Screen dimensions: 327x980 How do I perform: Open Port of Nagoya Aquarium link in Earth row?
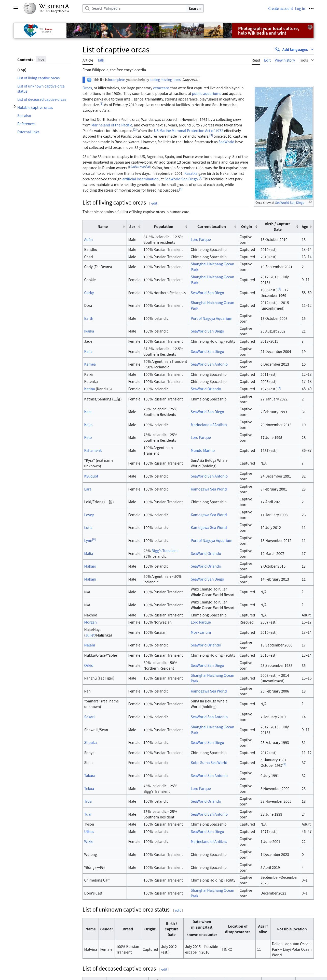click(x=211, y=319)
